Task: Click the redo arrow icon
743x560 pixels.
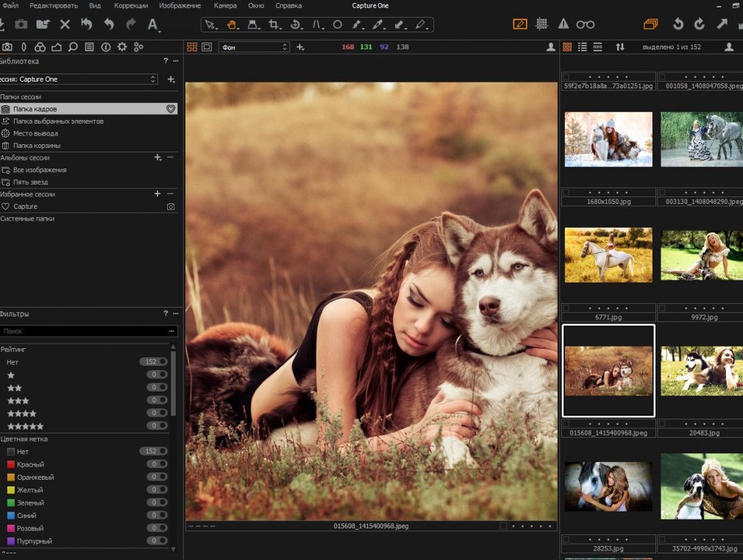Action: [131, 24]
